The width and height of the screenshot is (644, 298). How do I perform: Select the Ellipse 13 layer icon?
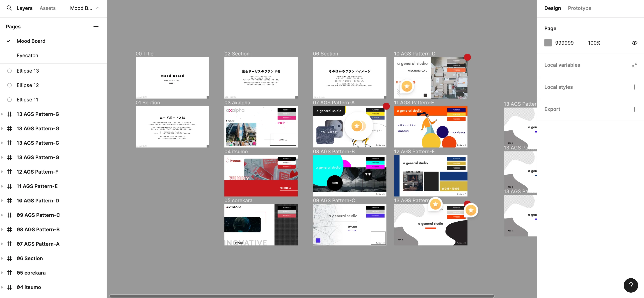coord(9,71)
